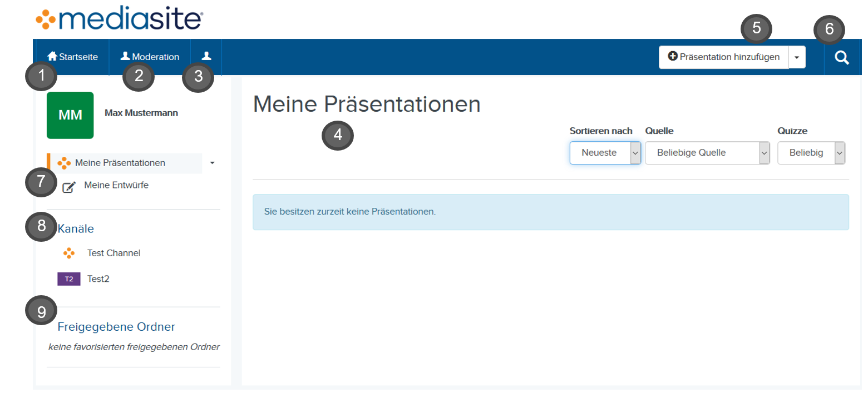
Task: Open the Quizze dropdown showing Beliebig
Action: tap(811, 153)
